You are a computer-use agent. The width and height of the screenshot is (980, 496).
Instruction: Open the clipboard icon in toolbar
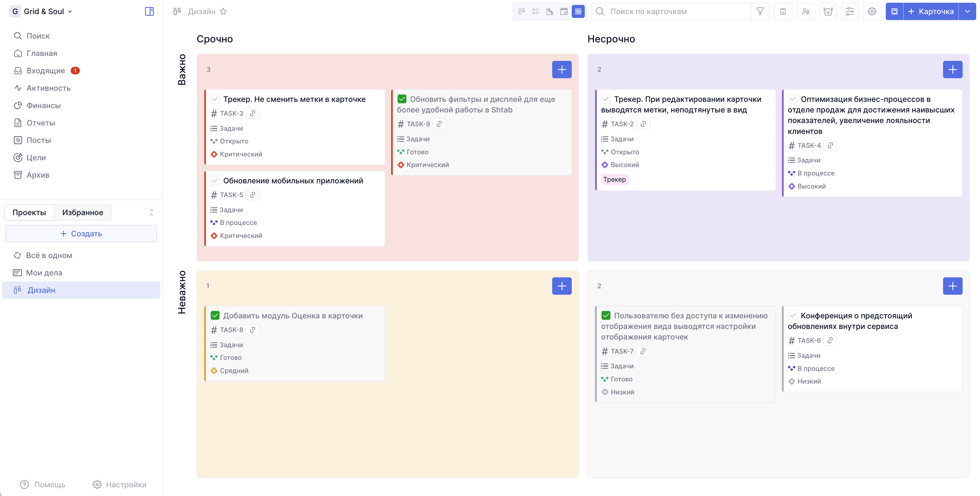783,11
